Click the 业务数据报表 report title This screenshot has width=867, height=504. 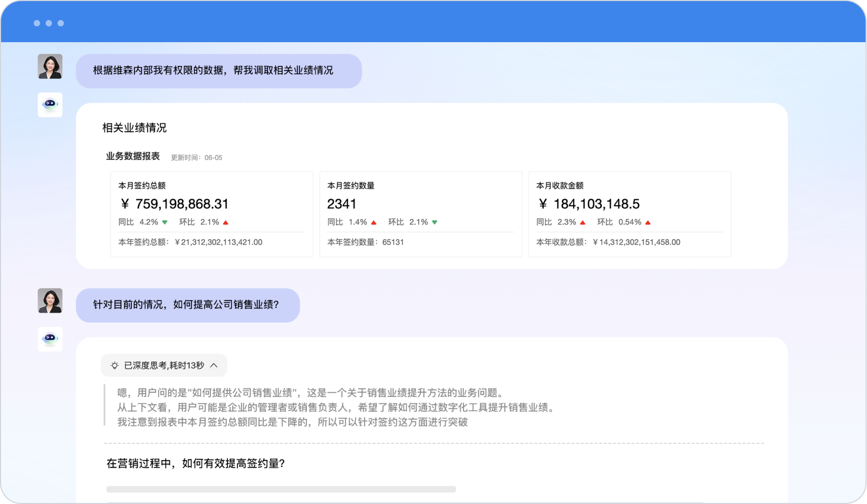(x=133, y=156)
